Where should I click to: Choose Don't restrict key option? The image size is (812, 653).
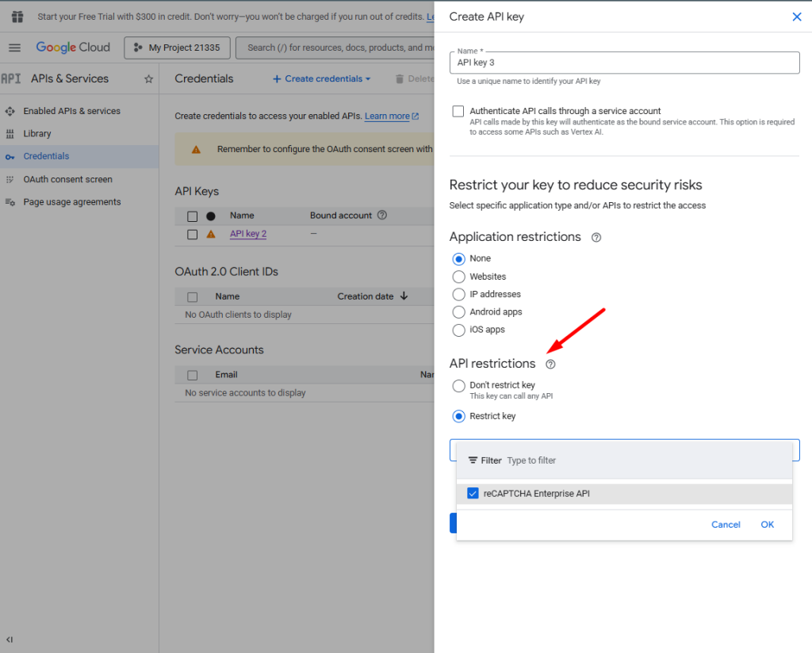pyautogui.click(x=459, y=386)
